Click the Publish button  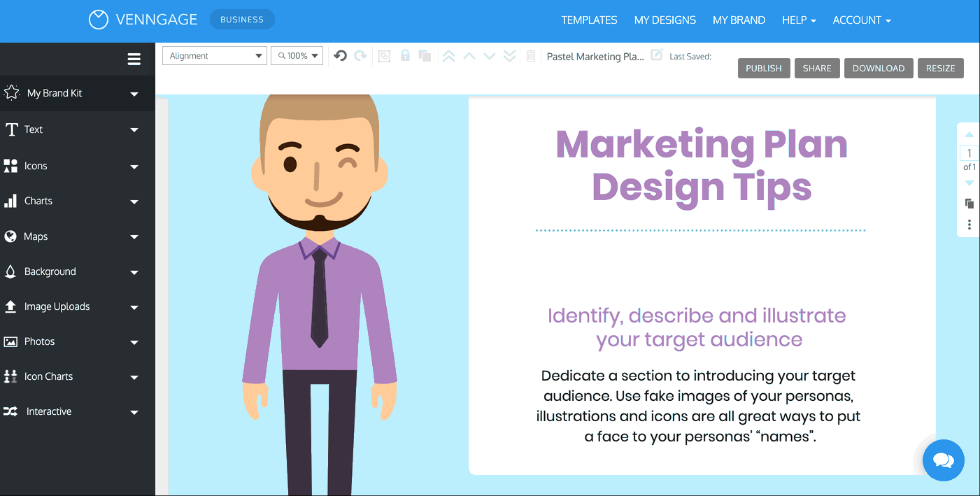point(763,68)
